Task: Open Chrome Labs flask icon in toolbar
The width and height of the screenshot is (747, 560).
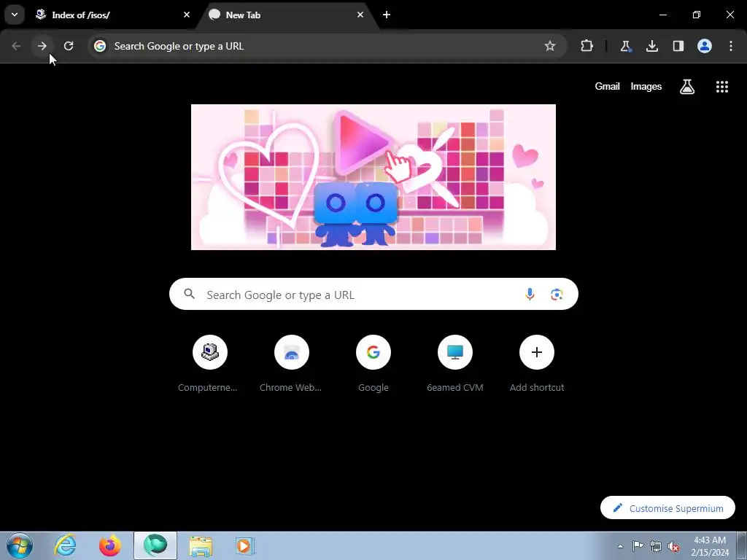Action: (625, 46)
